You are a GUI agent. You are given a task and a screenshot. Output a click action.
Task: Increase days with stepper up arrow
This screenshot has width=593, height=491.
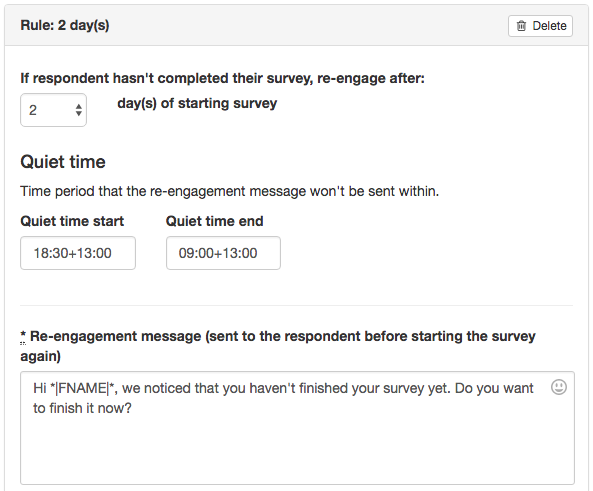point(79,106)
